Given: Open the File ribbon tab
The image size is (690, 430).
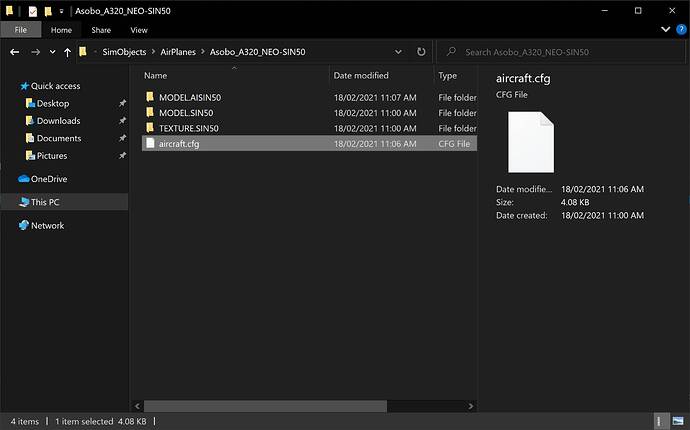Looking at the screenshot, I should click(x=21, y=30).
